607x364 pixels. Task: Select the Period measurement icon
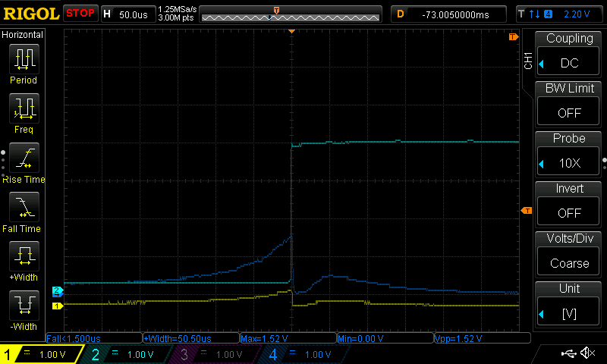(x=24, y=59)
